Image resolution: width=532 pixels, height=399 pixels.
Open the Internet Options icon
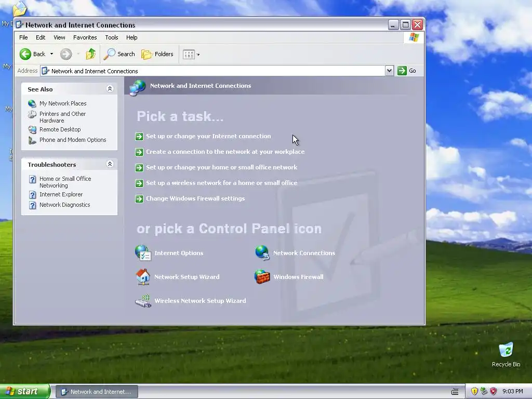coord(143,253)
